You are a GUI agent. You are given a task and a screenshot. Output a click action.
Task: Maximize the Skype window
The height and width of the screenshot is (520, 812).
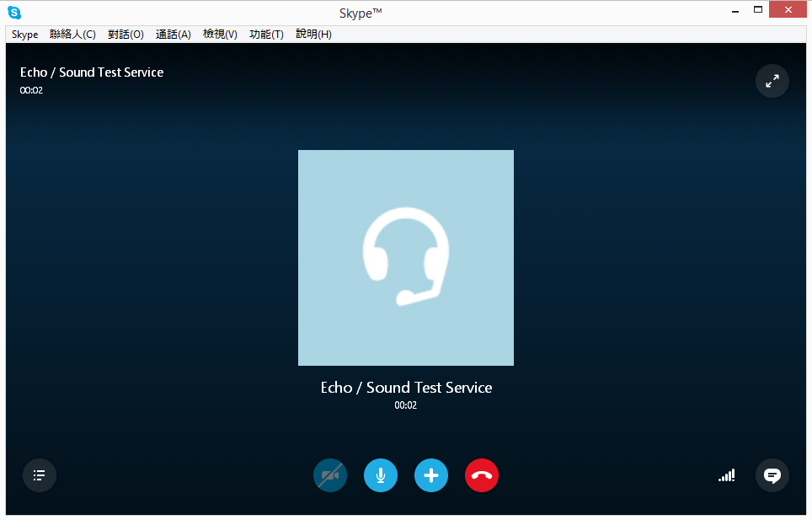pos(757,10)
